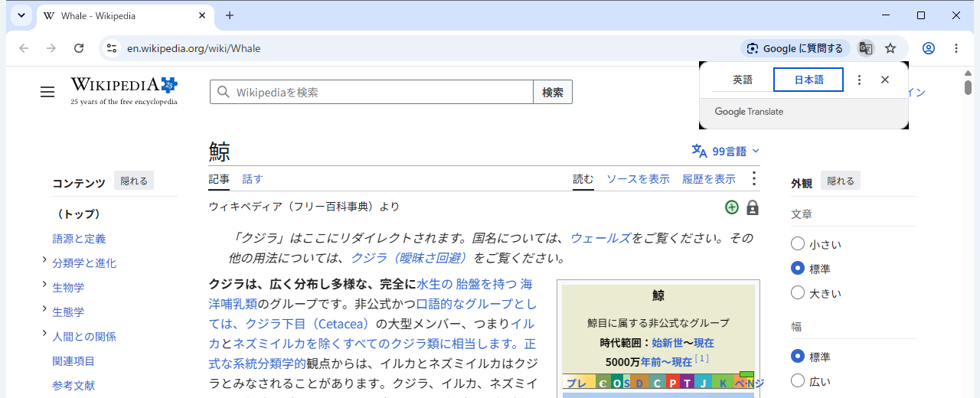Go to 参考文献 section
Image resolution: width=980 pixels, height=398 pixels.
(x=73, y=386)
